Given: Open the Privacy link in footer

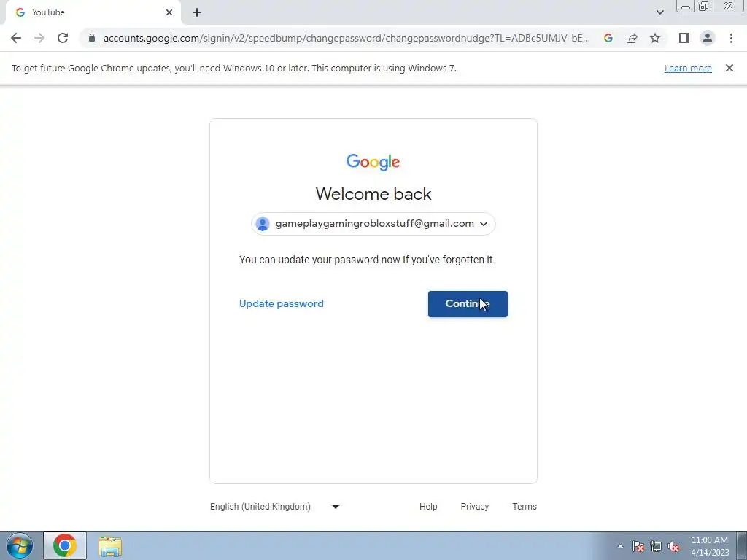Looking at the screenshot, I should coord(474,507).
